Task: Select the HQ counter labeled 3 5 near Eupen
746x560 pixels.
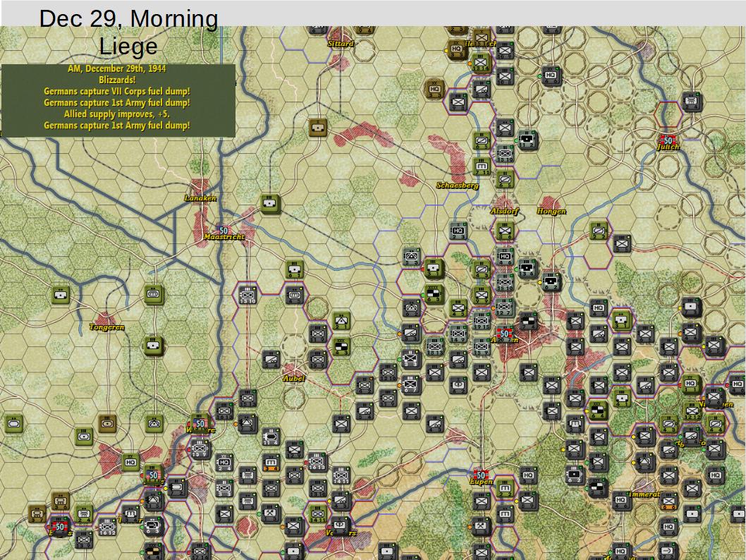Action: click(528, 475)
